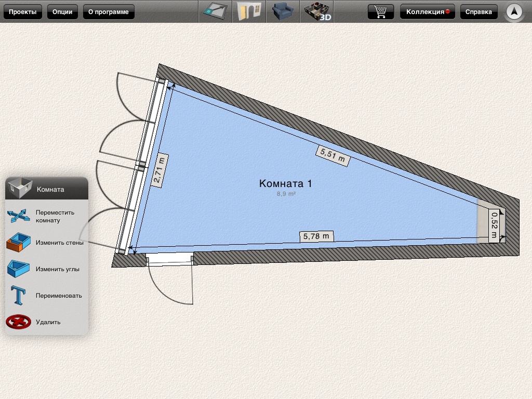Switch to doors and windows mode
The width and height of the screenshot is (532, 399).
pyautogui.click(x=249, y=11)
